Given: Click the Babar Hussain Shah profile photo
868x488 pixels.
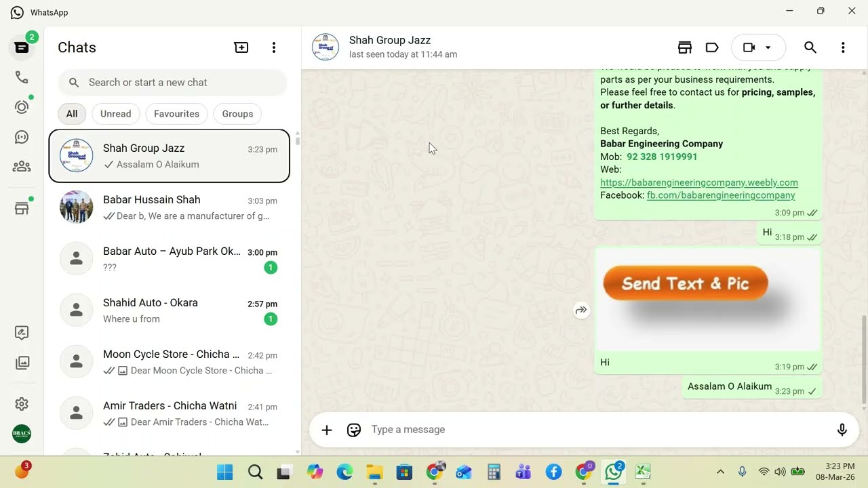Looking at the screenshot, I should 77,207.
